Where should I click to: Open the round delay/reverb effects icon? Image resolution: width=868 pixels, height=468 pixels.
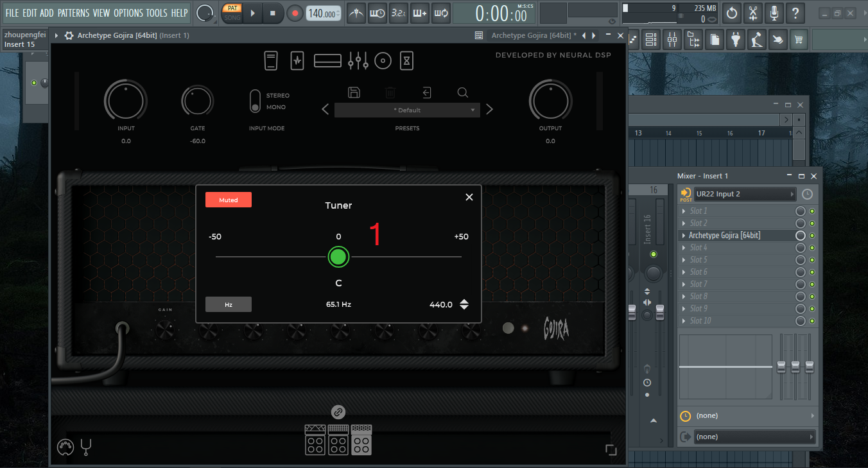coord(383,61)
